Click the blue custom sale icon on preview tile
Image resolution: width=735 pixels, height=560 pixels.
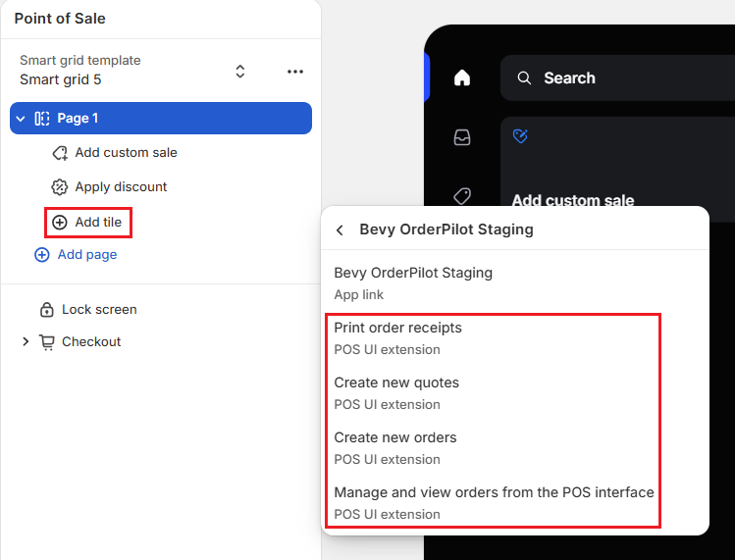tap(520, 136)
